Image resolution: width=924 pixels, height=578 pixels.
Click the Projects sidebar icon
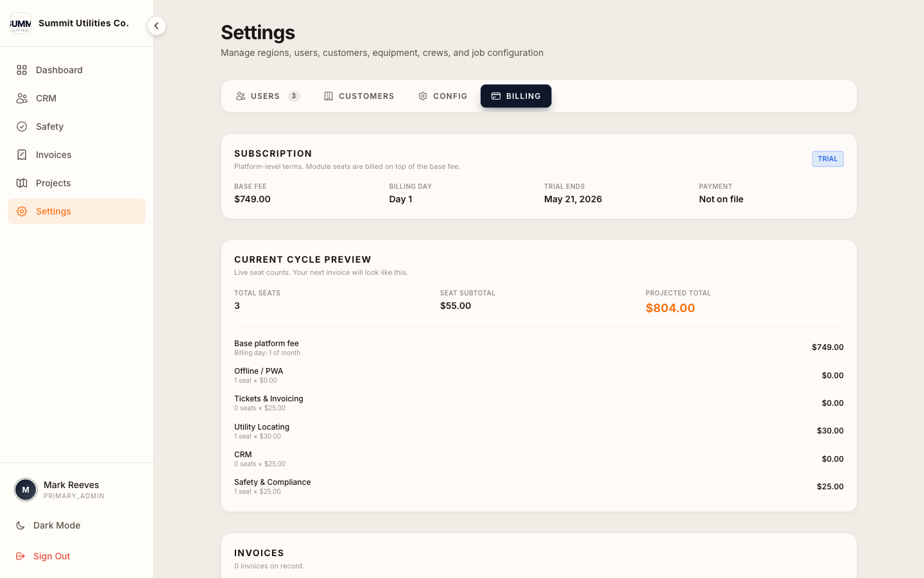point(22,183)
